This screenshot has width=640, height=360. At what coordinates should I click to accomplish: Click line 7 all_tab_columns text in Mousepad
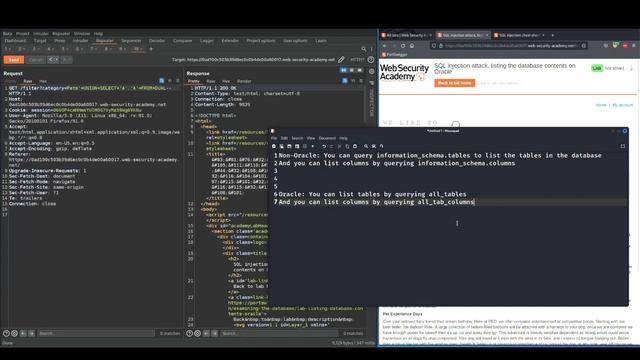pyautogui.click(x=446, y=202)
